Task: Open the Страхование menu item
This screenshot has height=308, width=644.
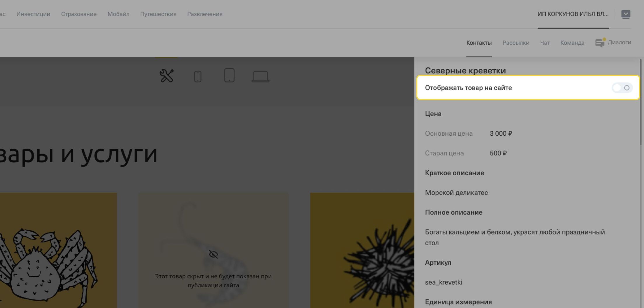Action: [x=79, y=14]
